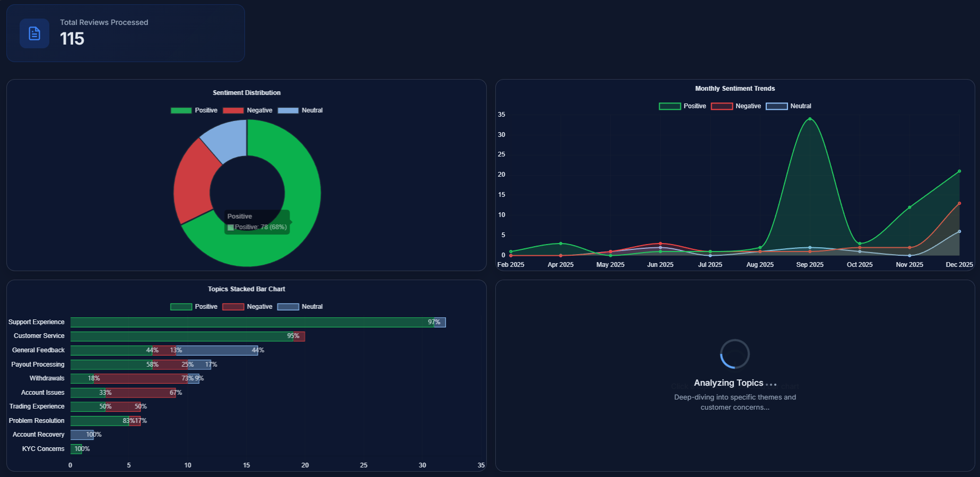Click the Analyzing Topics loading spinner
This screenshot has height=477, width=980.
pyautogui.click(x=734, y=354)
